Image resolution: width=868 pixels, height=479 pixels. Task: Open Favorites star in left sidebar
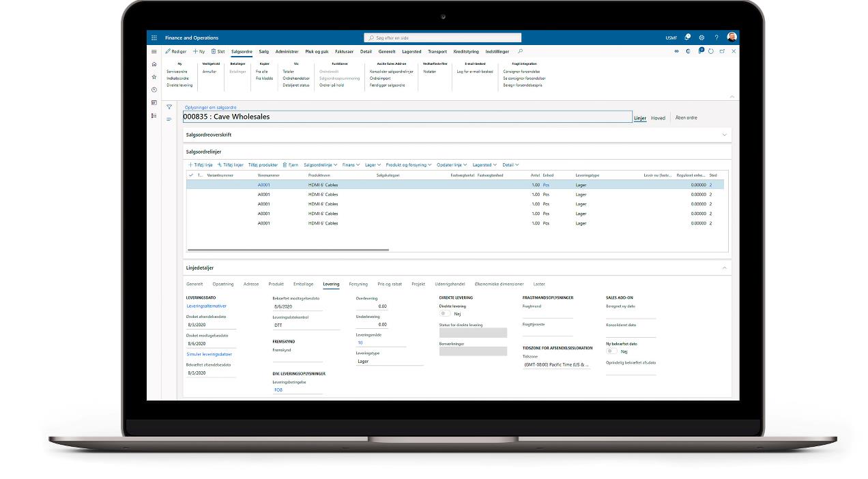pyautogui.click(x=154, y=77)
